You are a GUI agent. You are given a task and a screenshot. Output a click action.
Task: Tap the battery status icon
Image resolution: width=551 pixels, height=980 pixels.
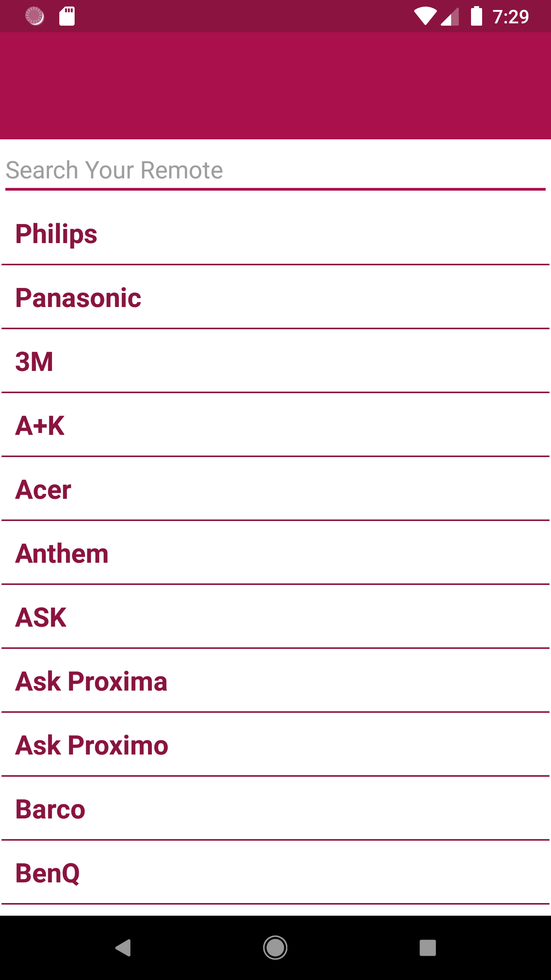tap(476, 16)
